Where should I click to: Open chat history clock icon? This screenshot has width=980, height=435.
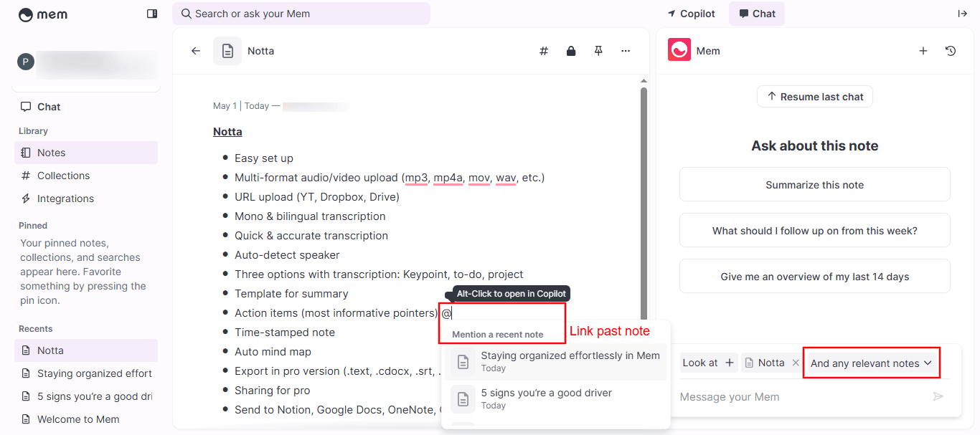click(951, 51)
